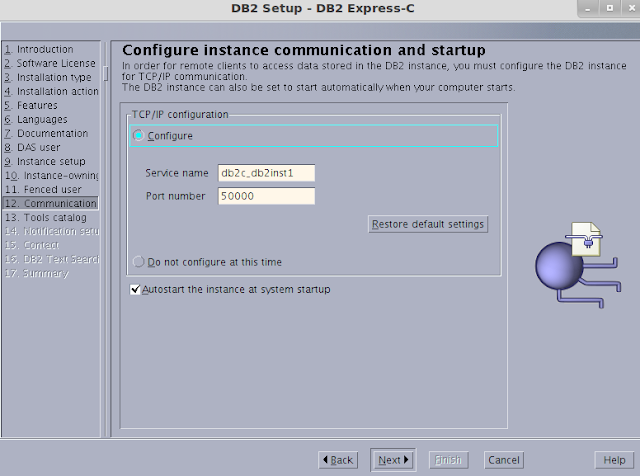Image resolution: width=640 pixels, height=476 pixels.
Task: Click the sidebar splitter handle
Action: tap(106, 73)
